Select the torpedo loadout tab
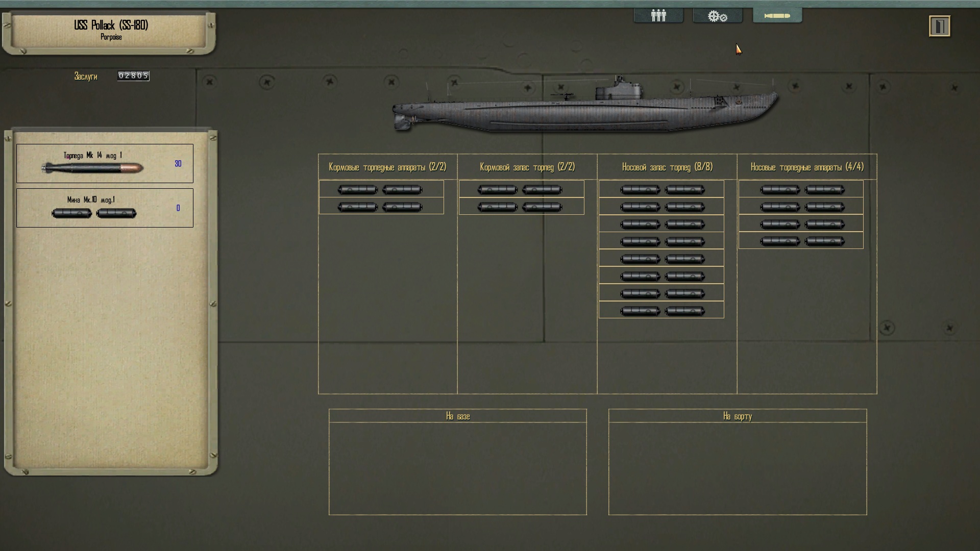Viewport: 980px width, 551px height. 777,16
